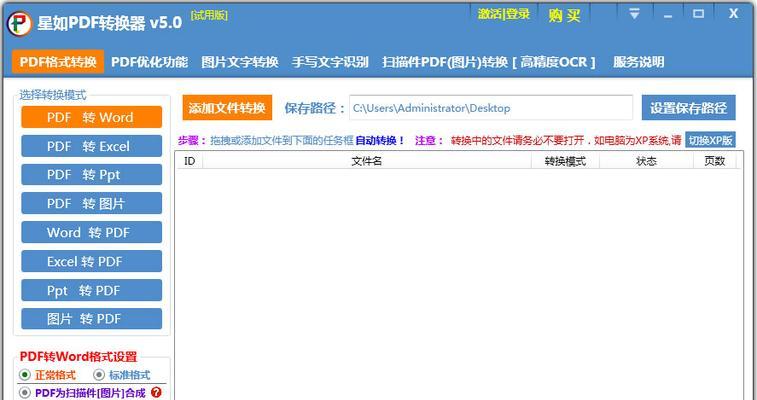Click the 页数 column header
Screen dimensions: 757x400
pos(715,161)
